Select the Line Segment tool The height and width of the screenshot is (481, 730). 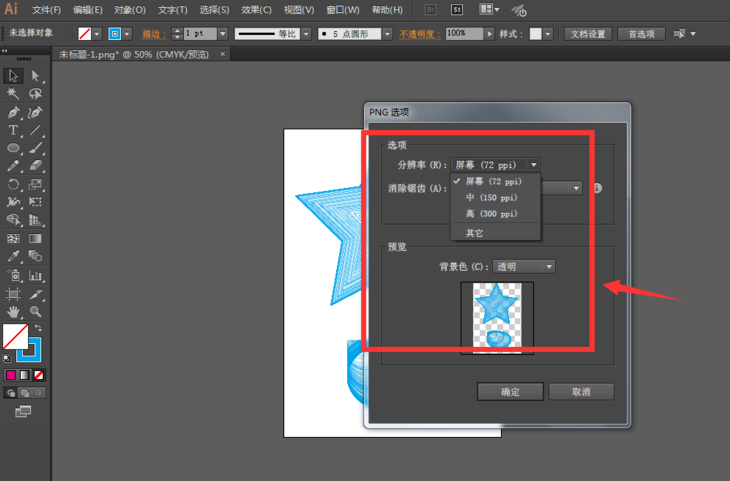click(35, 130)
